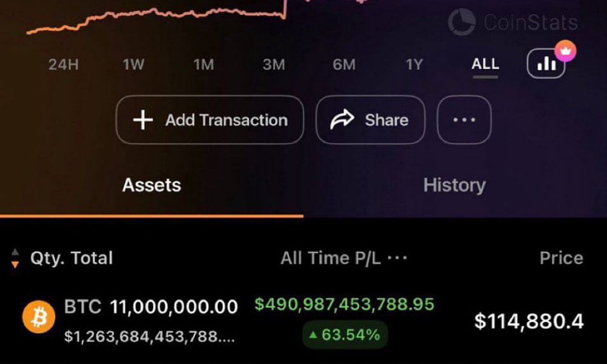Click the 63.54% profit percentage badge

[345, 334]
